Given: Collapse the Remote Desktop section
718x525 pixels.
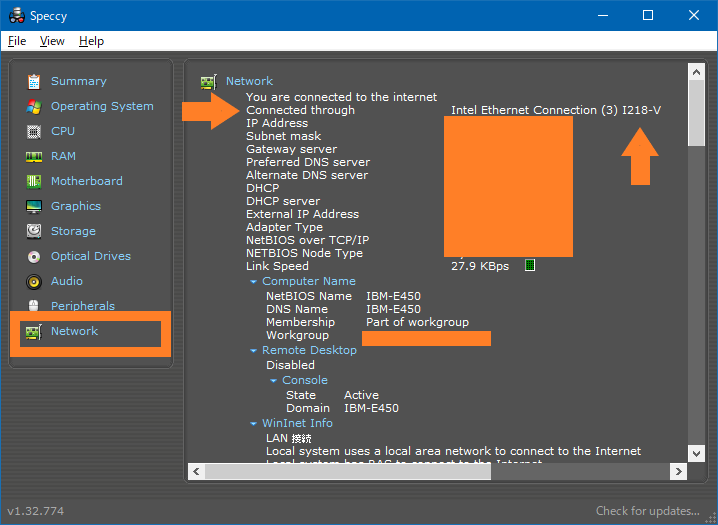Looking at the screenshot, I should [253, 351].
